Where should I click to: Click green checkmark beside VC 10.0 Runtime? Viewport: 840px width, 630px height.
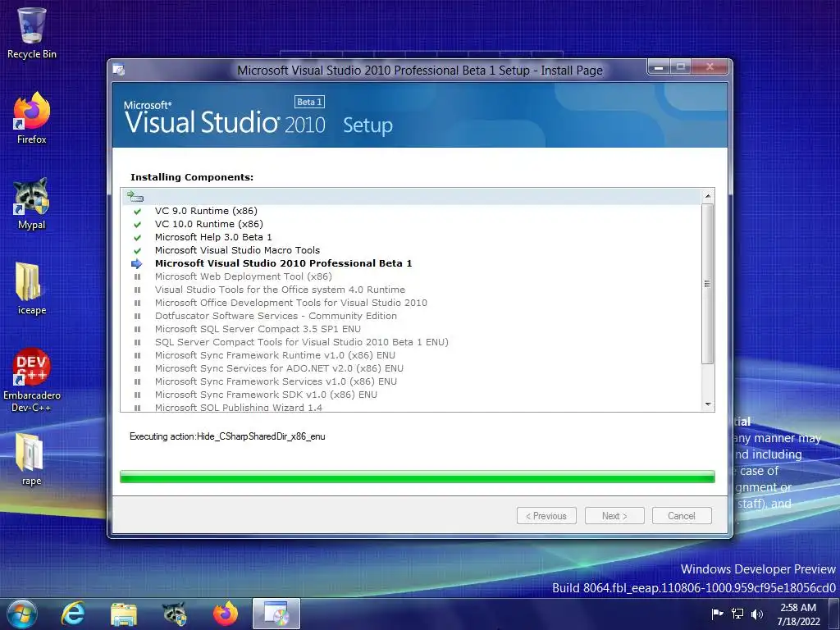138,225
